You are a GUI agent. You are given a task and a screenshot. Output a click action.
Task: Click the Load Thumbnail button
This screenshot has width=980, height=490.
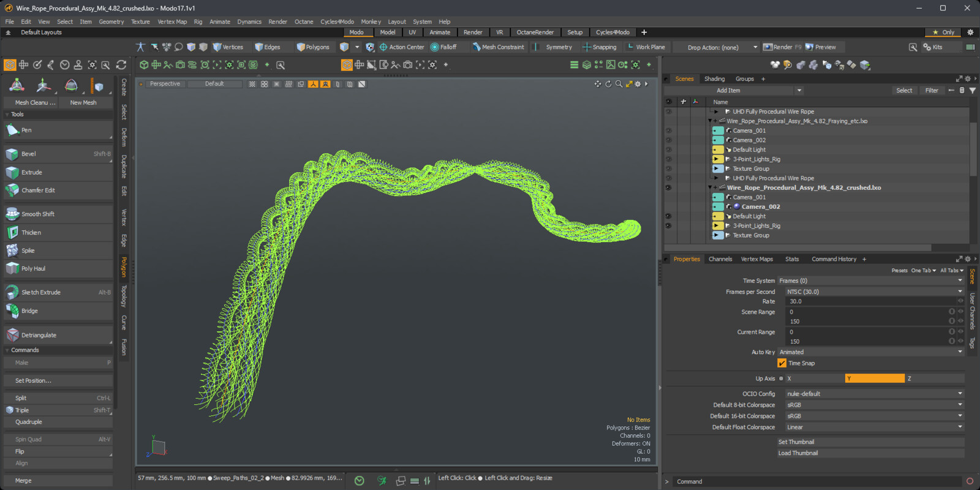pos(870,453)
